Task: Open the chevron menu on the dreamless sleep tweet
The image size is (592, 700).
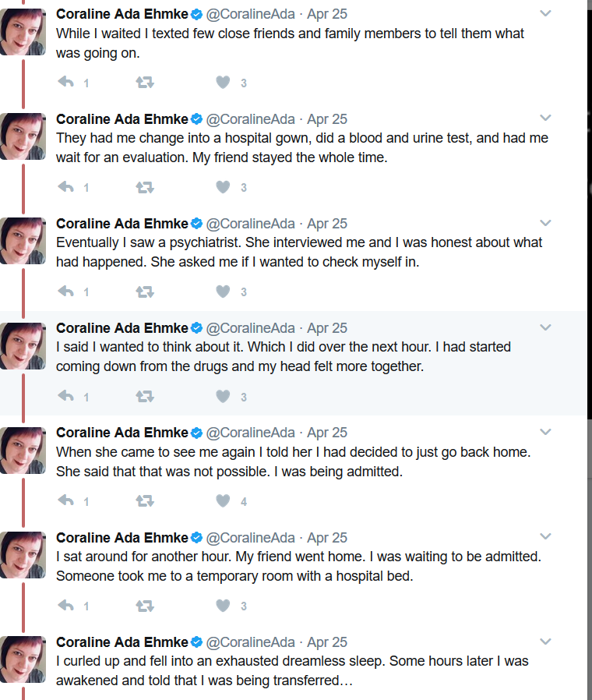Action: [x=545, y=642]
